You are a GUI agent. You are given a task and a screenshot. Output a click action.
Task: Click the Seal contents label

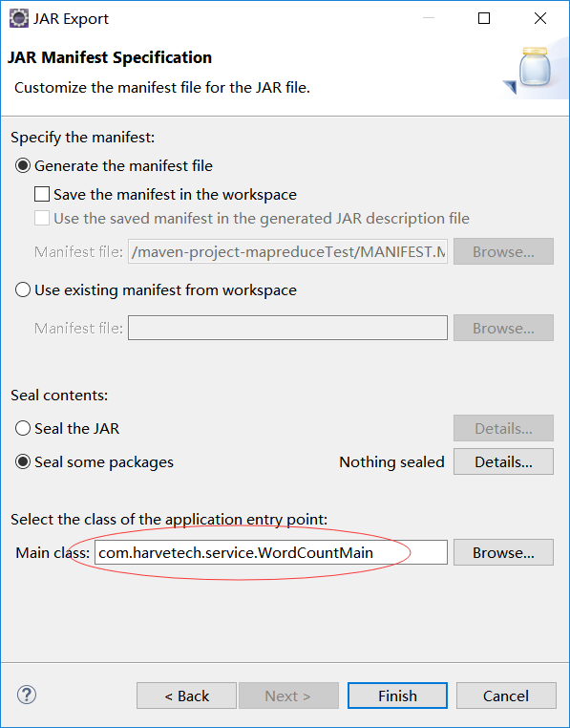click(59, 396)
